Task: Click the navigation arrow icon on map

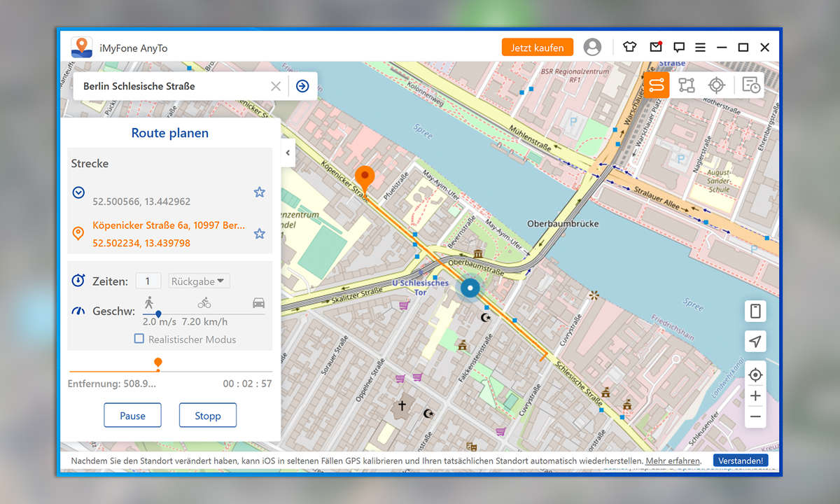Action: 755,342
